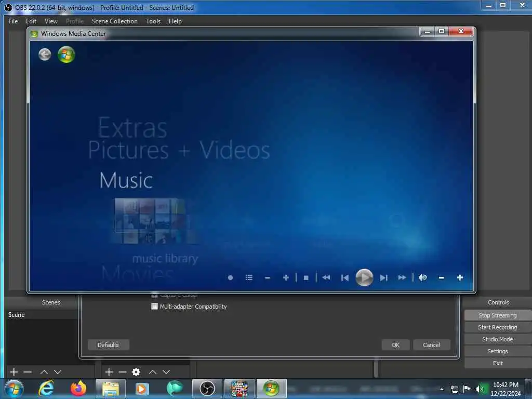Screen dimensions: 532x399
Task: Open the OBS Edit menu
Action: pyautogui.click(x=31, y=21)
